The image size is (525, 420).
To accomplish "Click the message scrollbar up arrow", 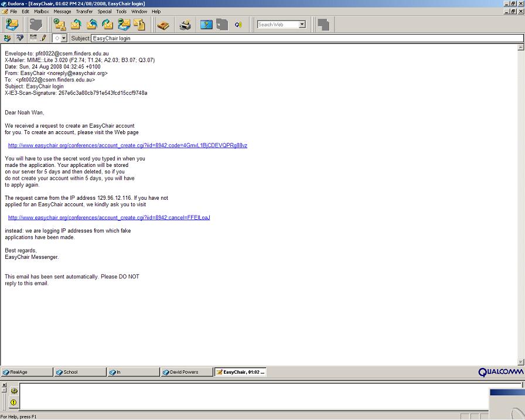I will click(520, 47).
